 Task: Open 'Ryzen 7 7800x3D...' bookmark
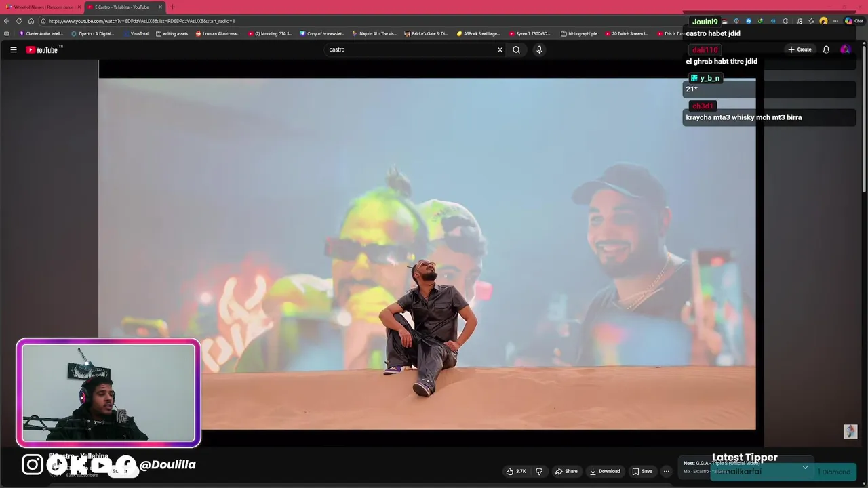[x=530, y=33]
